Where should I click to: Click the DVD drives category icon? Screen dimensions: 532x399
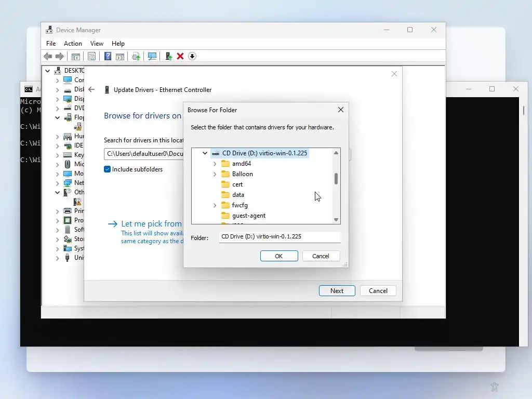[68, 108]
